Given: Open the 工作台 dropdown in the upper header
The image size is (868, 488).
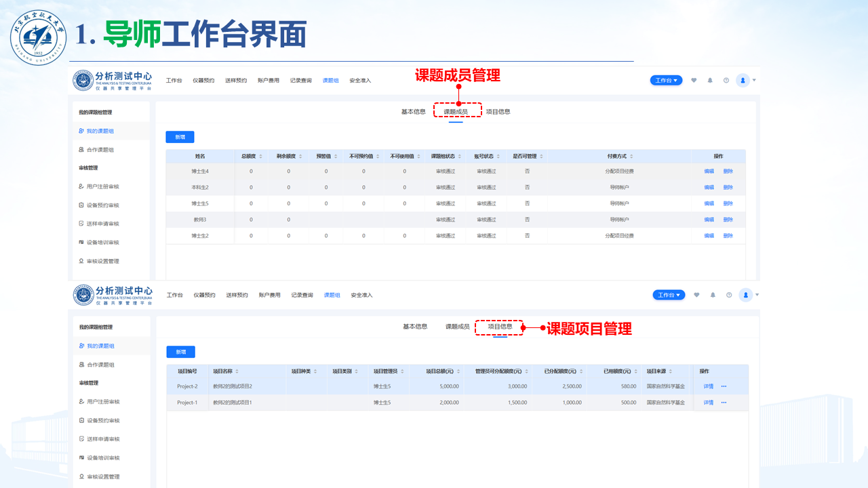Looking at the screenshot, I should [667, 80].
